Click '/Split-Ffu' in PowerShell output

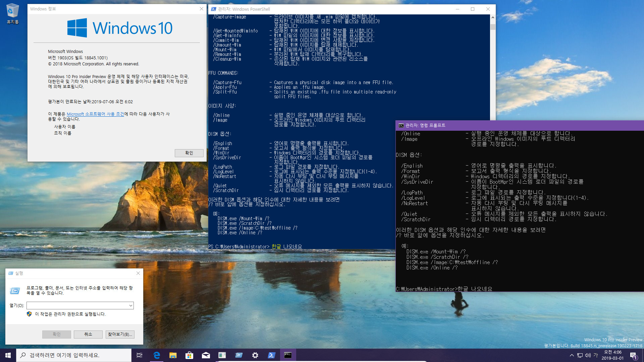(x=225, y=92)
